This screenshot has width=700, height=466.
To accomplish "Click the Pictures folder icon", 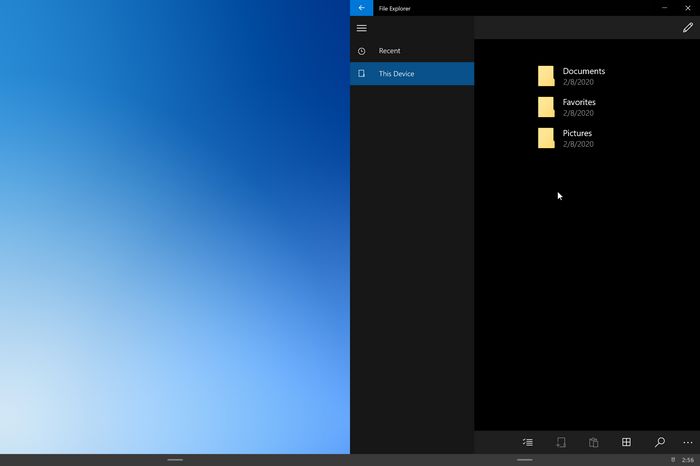I will coord(546,138).
